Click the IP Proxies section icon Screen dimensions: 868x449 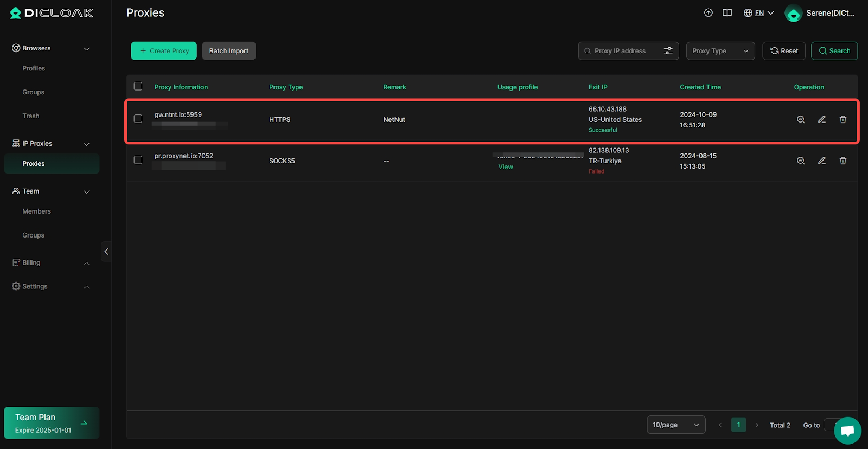click(x=16, y=144)
